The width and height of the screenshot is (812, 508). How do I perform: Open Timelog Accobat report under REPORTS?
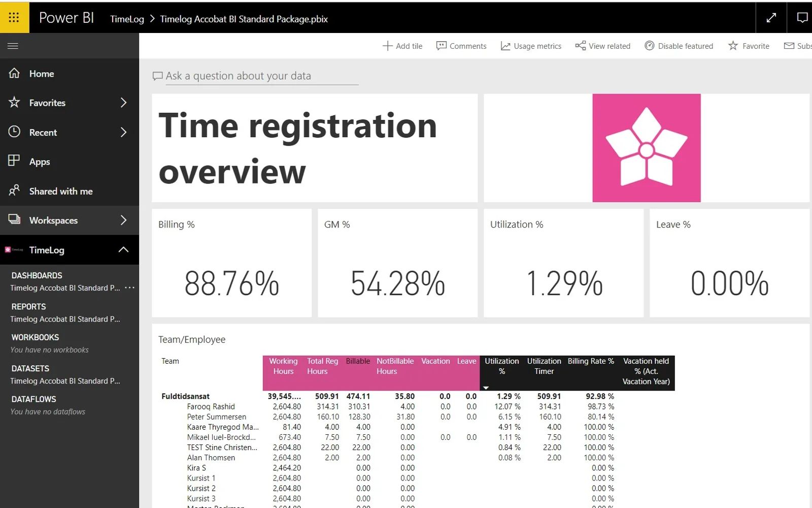coord(65,319)
